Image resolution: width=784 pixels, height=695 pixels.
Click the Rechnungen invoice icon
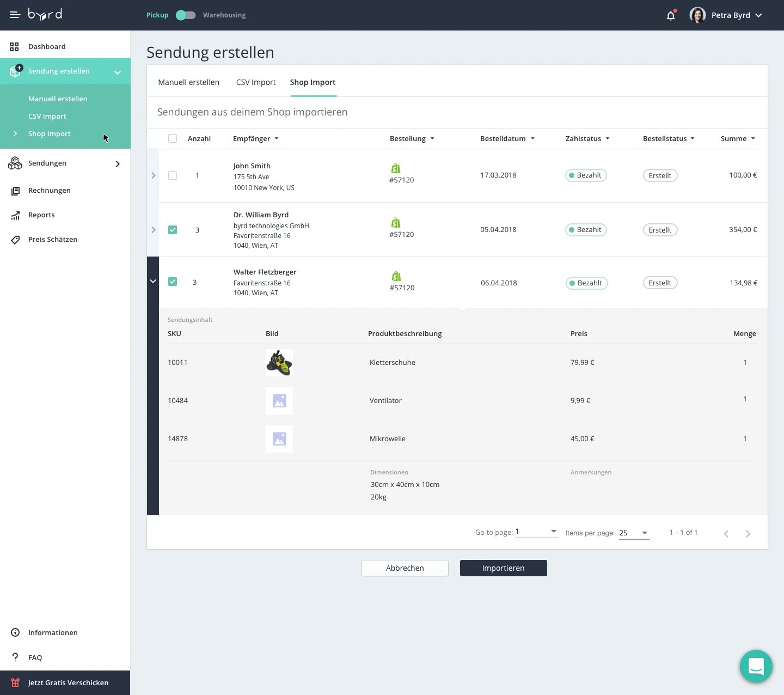(15, 191)
